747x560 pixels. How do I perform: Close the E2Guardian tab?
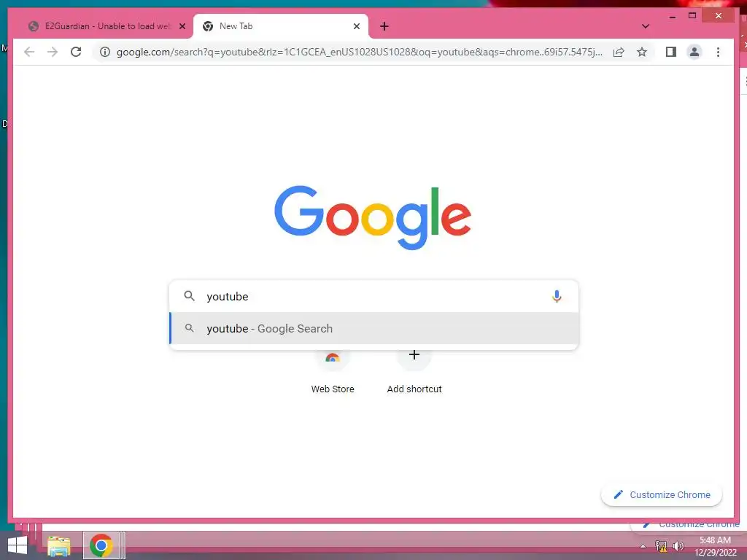pos(182,26)
